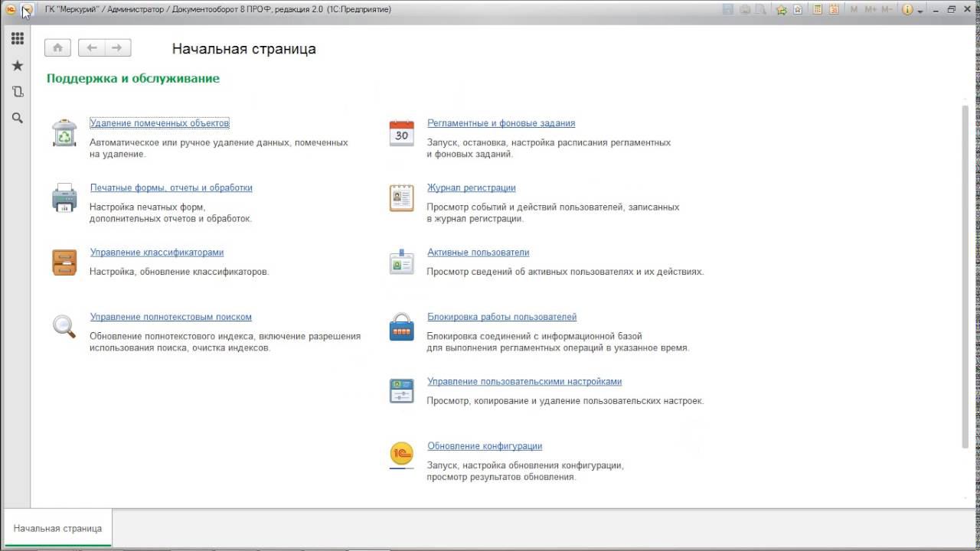Restore down the application window

pos(952,10)
